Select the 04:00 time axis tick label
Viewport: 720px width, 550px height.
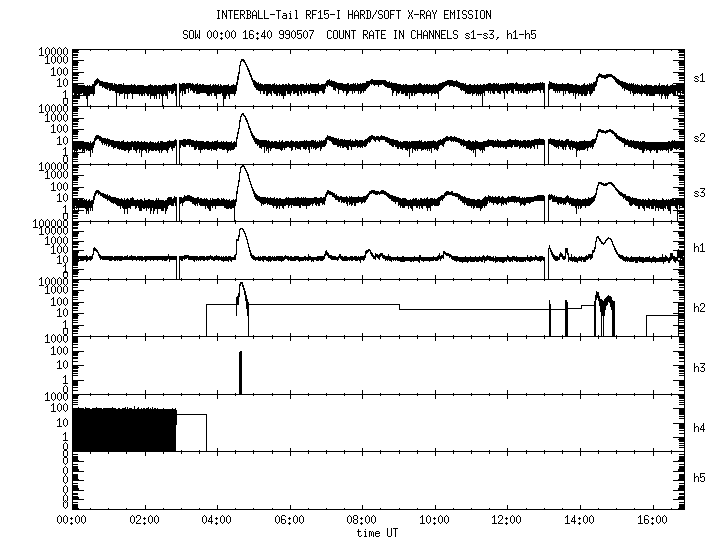pyautogui.click(x=216, y=521)
